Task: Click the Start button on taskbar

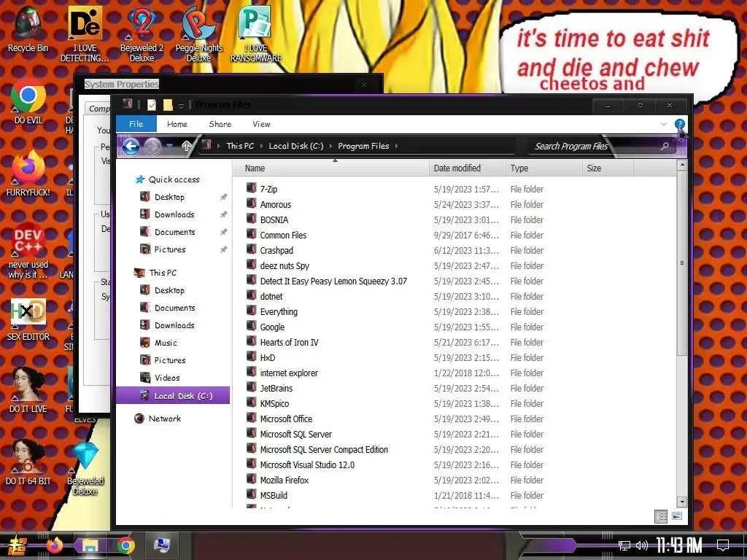Action: point(18,545)
